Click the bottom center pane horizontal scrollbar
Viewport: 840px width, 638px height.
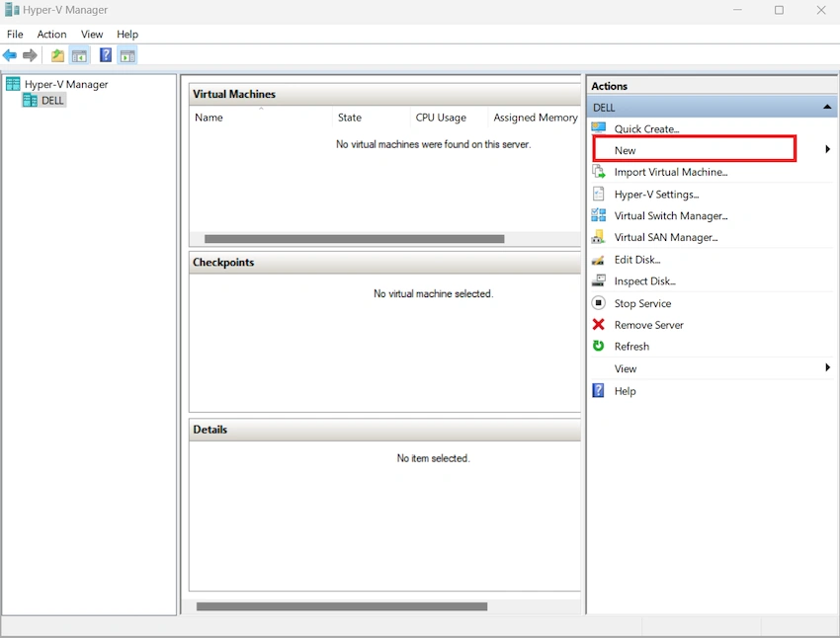point(342,606)
